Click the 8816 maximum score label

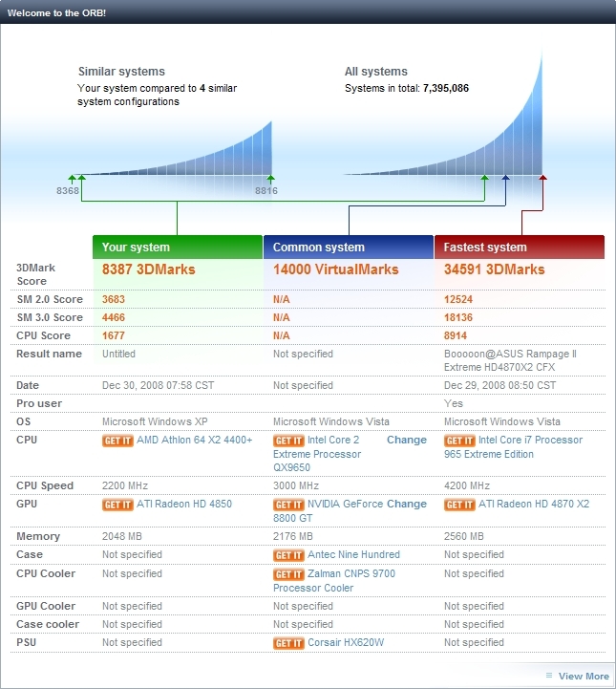[266, 191]
